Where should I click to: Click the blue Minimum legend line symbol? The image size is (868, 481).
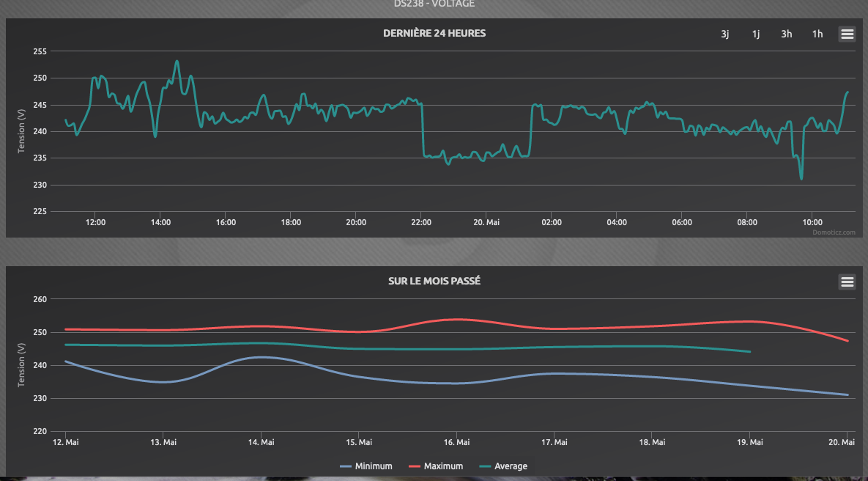pos(346,466)
